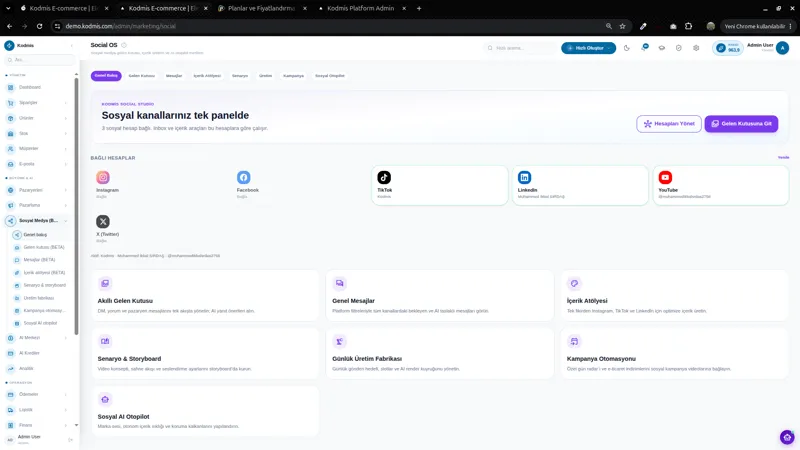Screen dimensions: 800x450
Task: Switch to the Gelen Kutusu tab
Action: coord(141,76)
